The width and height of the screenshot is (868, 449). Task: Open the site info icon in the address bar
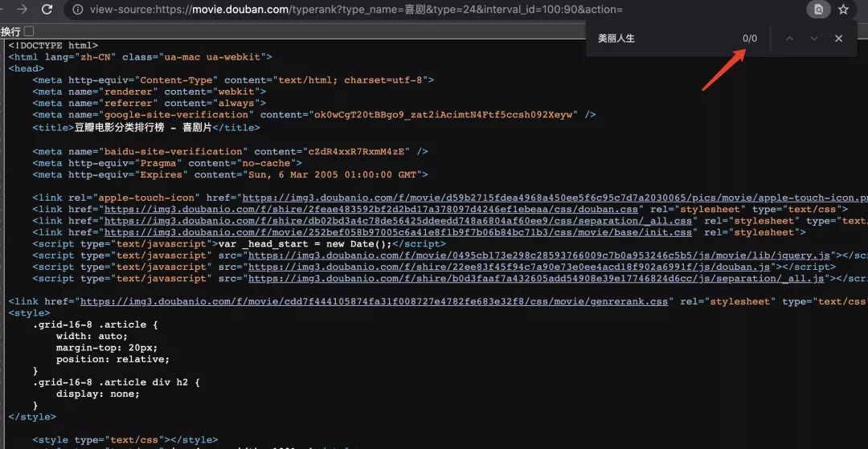click(78, 10)
